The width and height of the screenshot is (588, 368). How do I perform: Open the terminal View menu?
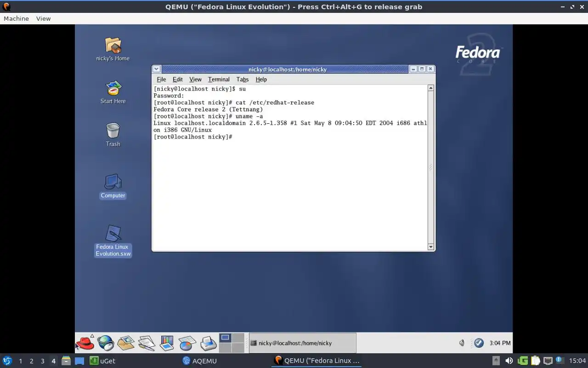coord(195,79)
